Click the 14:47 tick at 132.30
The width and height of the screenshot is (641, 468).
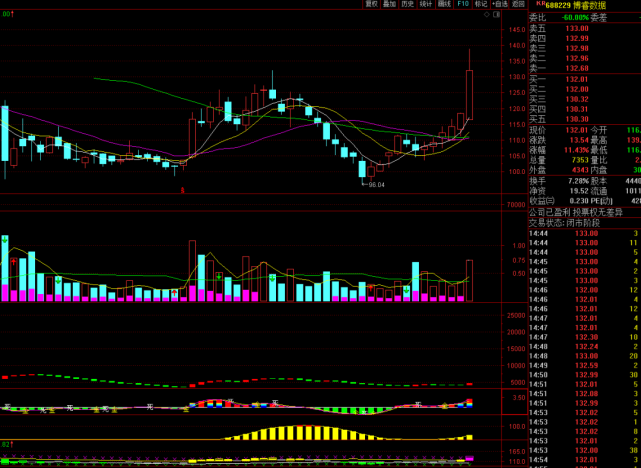tap(585, 337)
